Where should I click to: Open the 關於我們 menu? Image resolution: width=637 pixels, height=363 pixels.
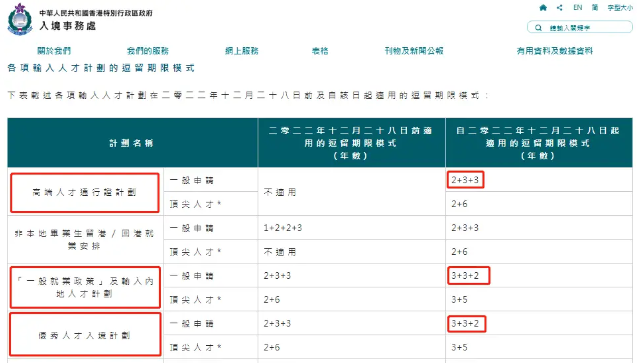[x=54, y=51]
